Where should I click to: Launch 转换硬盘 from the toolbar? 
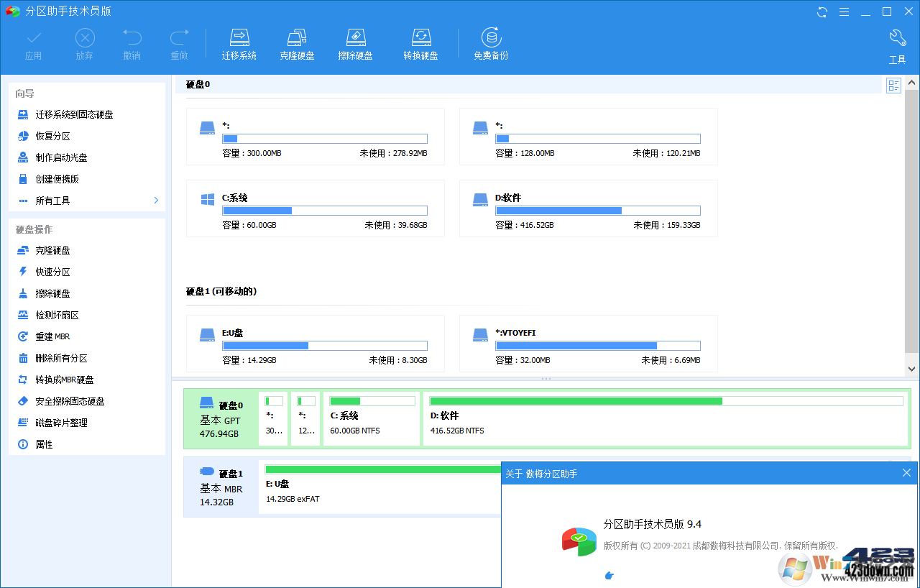421,42
